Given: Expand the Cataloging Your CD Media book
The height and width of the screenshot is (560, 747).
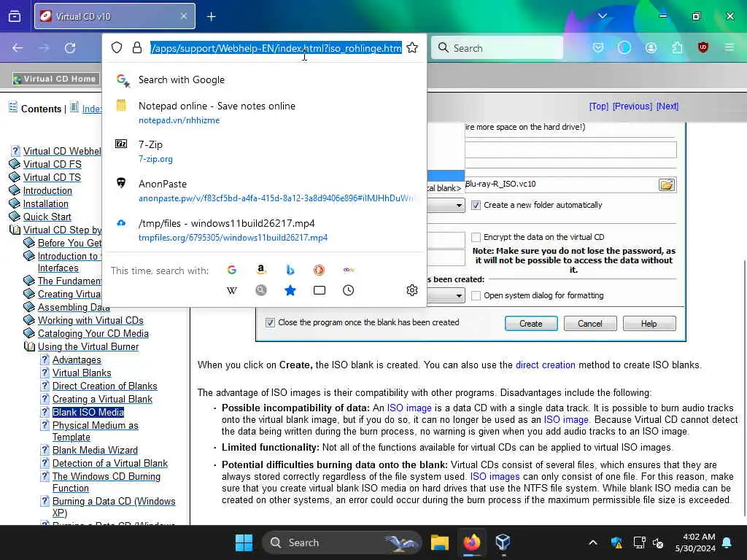Looking at the screenshot, I should tap(29, 333).
